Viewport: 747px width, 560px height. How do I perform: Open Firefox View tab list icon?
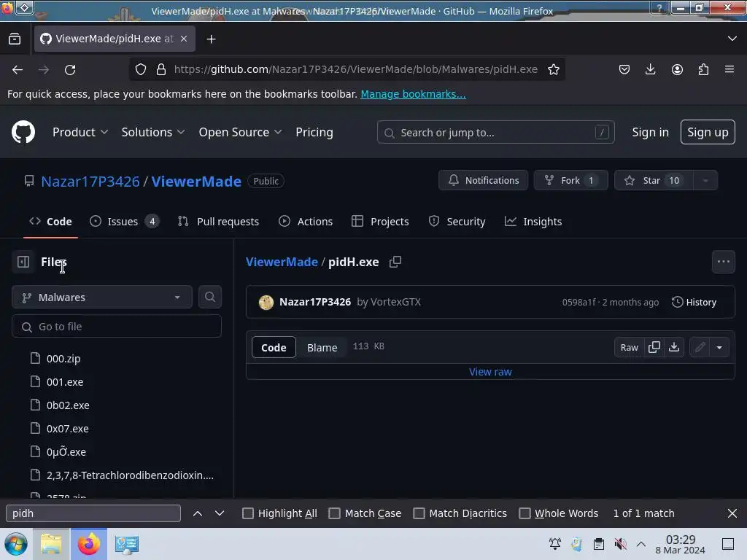click(15, 39)
